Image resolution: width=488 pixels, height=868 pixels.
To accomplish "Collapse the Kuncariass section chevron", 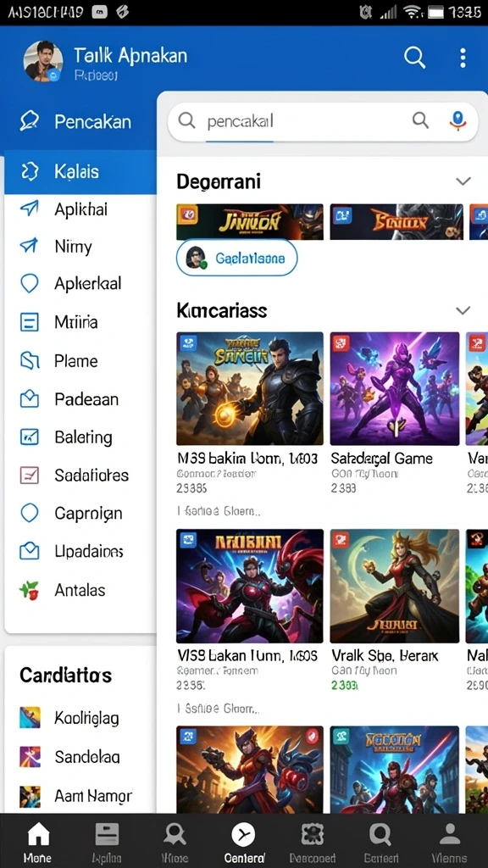I will click(x=463, y=310).
